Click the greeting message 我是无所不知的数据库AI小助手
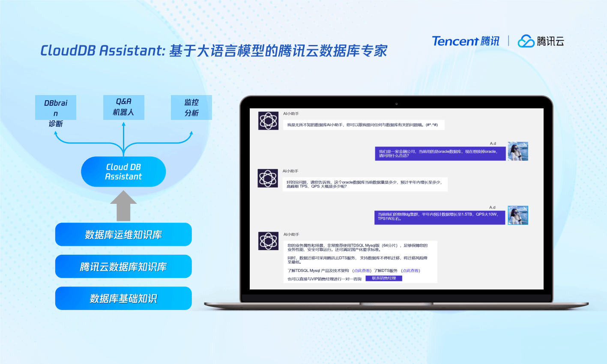The image size is (607, 364). click(363, 125)
